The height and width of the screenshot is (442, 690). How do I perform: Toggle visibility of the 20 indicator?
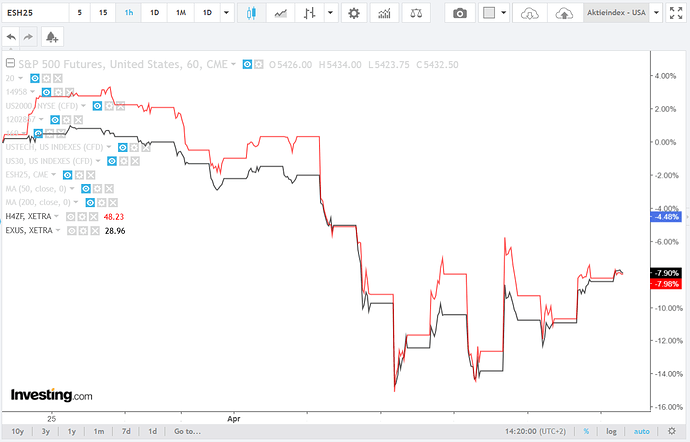[x=35, y=78]
